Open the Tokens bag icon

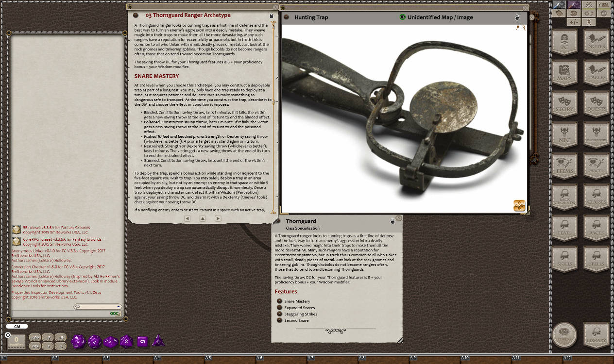point(565,335)
